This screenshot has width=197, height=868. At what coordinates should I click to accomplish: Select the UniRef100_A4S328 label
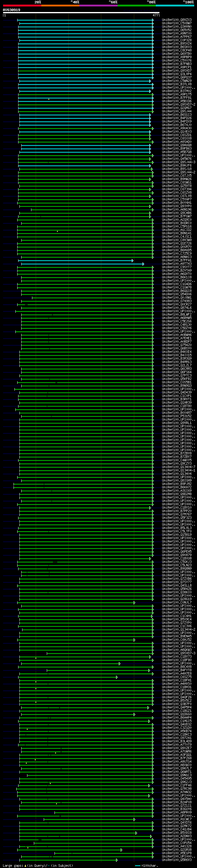pos(176,846)
